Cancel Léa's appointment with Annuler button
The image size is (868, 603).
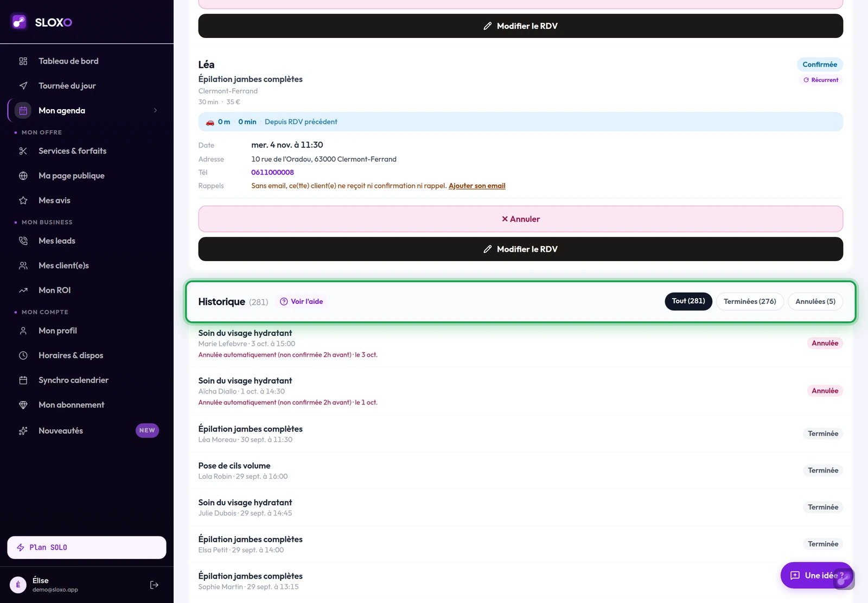click(520, 219)
